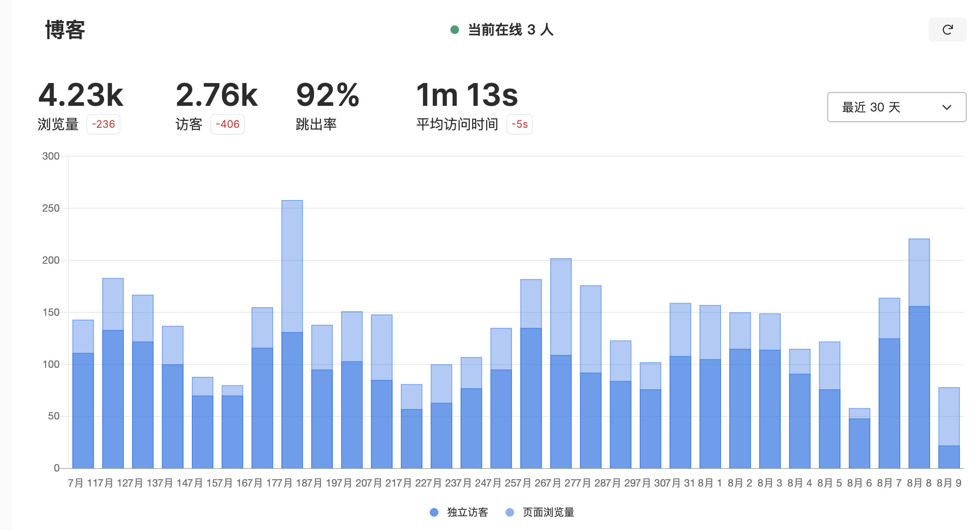980x530 pixels.
Task: Click the -5s visit time change badge
Action: [519, 124]
